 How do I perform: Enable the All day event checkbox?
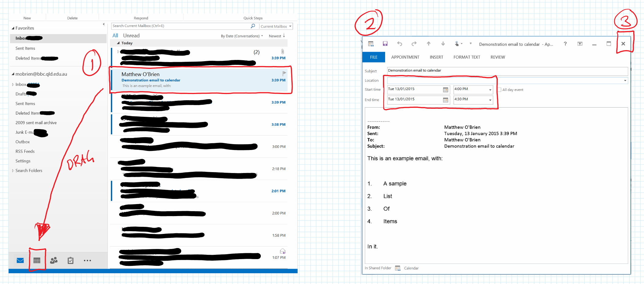point(500,89)
